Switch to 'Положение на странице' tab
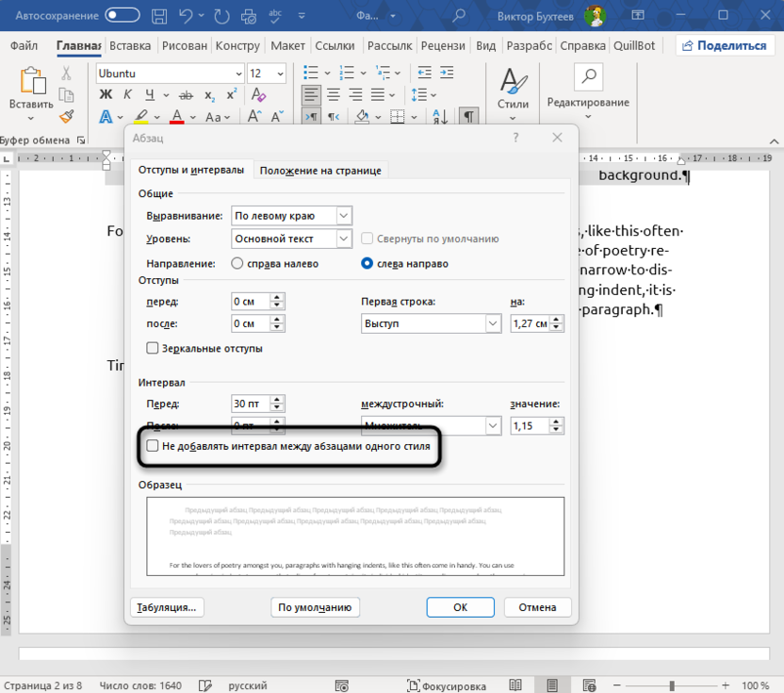The image size is (784, 693). click(320, 170)
